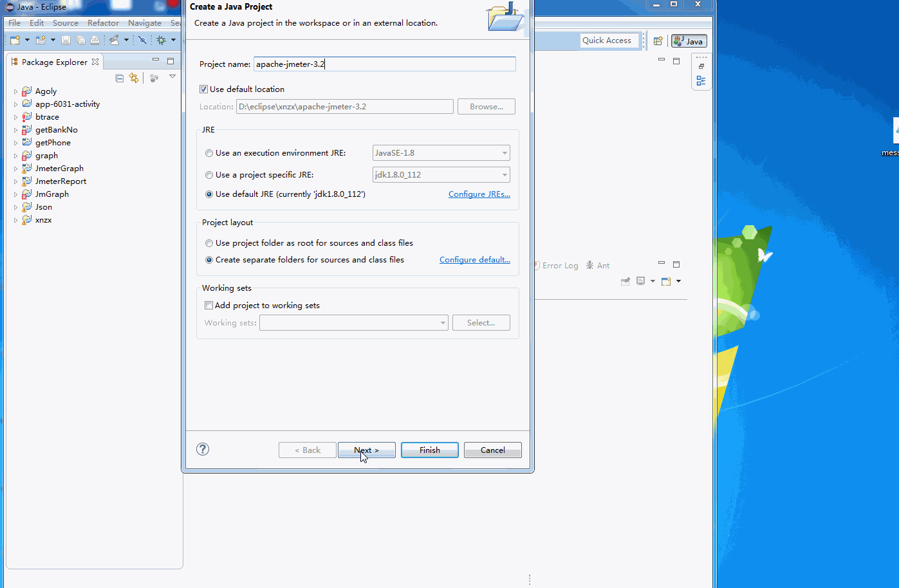Click the Quick Access search field
899x588 pixels.
(x=609, y=40)
